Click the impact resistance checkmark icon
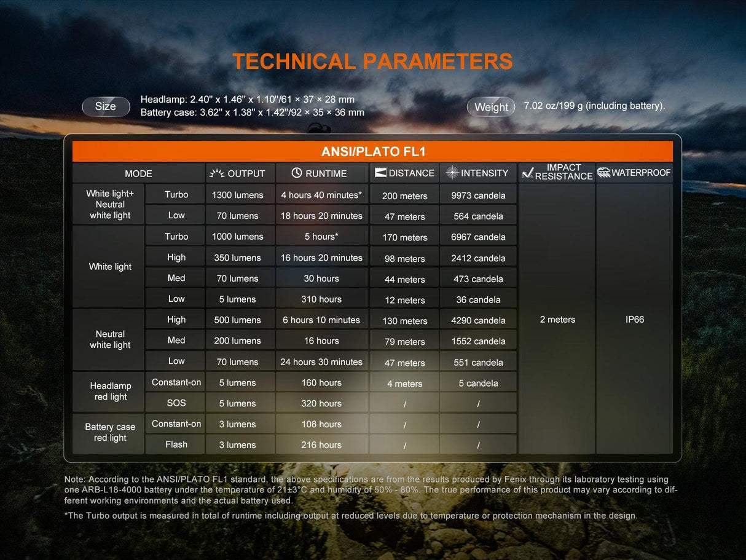The width and height of the screenshot is (746, 560). (527, 173)
